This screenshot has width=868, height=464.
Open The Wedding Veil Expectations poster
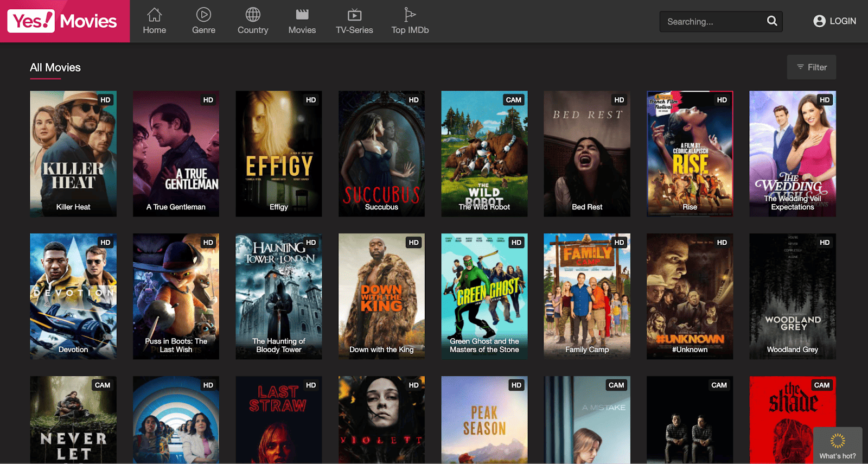(x=793, y=154)
